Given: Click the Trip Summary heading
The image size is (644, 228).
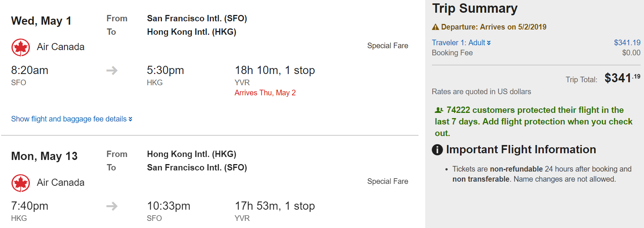Looking at the screenshot, I should click(x=475, y=8).
